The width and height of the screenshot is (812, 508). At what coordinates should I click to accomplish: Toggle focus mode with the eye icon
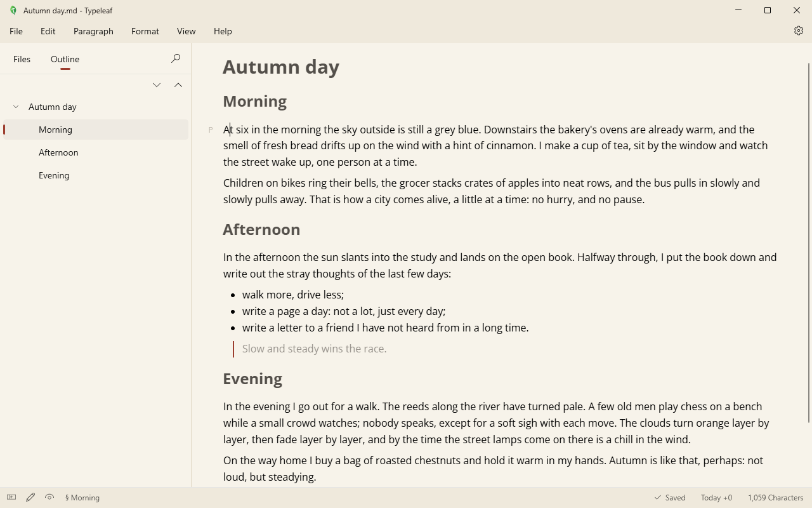tap(49, 497)
